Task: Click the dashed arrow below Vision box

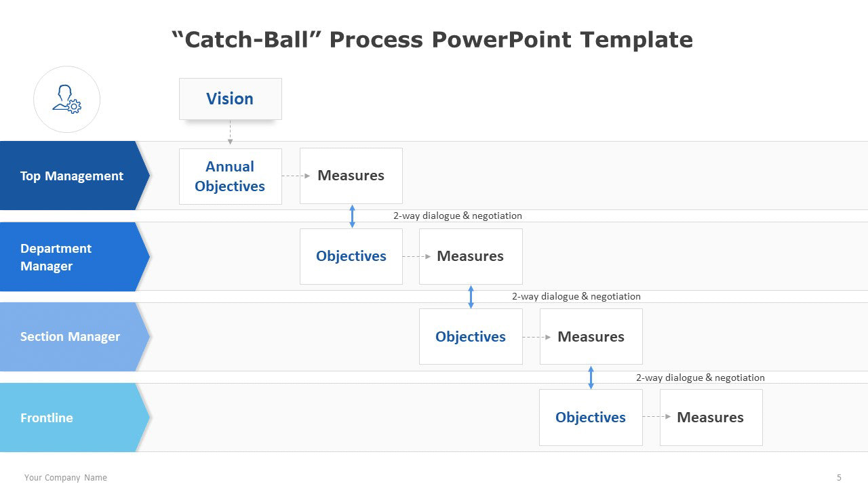Action: [230, 133]
